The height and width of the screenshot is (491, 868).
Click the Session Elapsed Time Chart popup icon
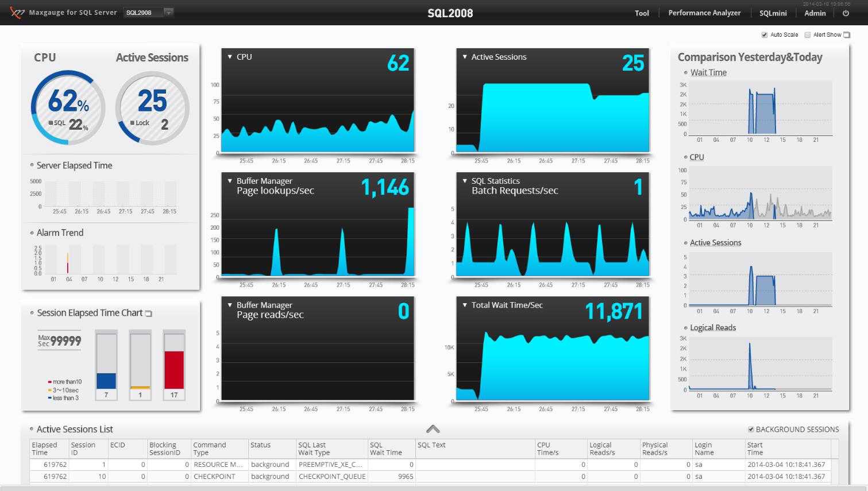(149, 314)
